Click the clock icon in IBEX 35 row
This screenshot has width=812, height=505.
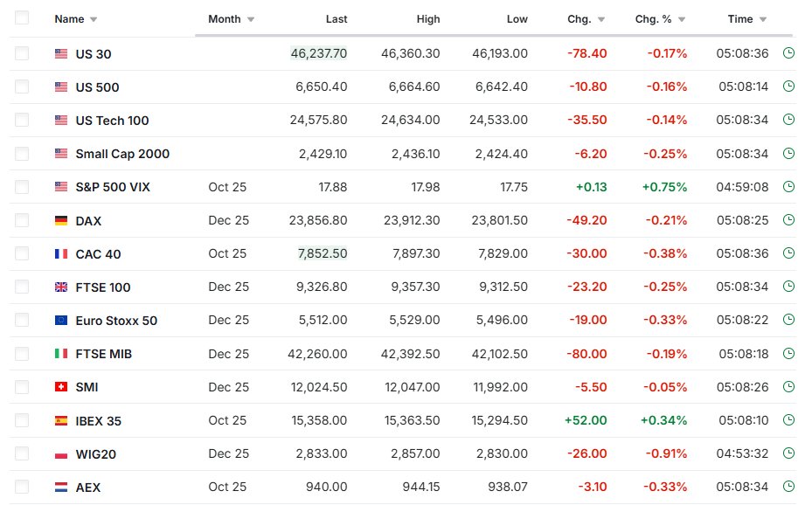[788, 419]
